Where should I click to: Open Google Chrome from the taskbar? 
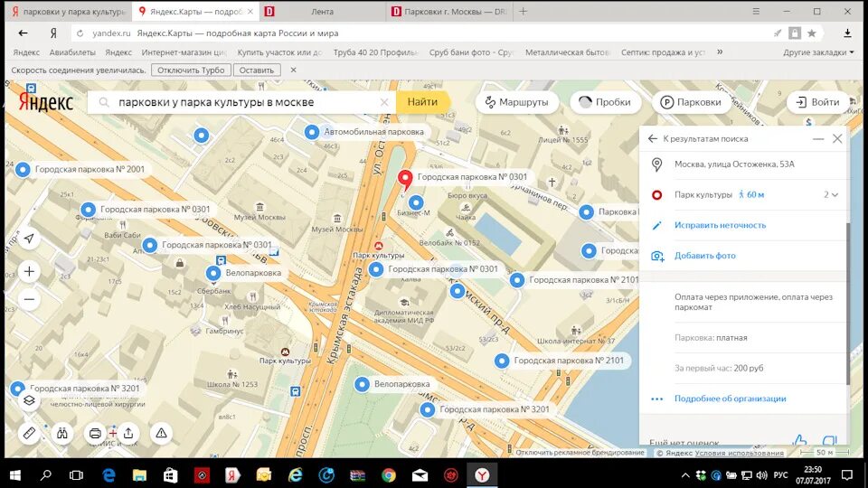[389, 474]
